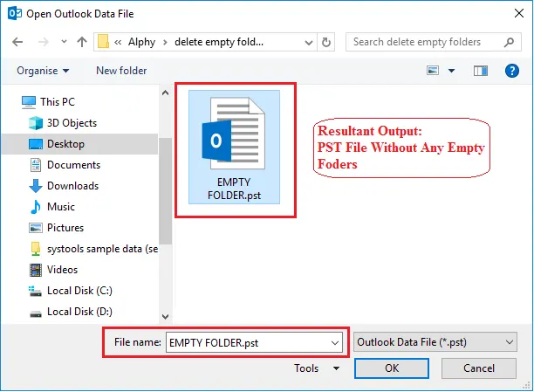This screenshot has height=392, width=534.
Task: Click the folder icon in address bar
Action: click(x=103, y=42)
